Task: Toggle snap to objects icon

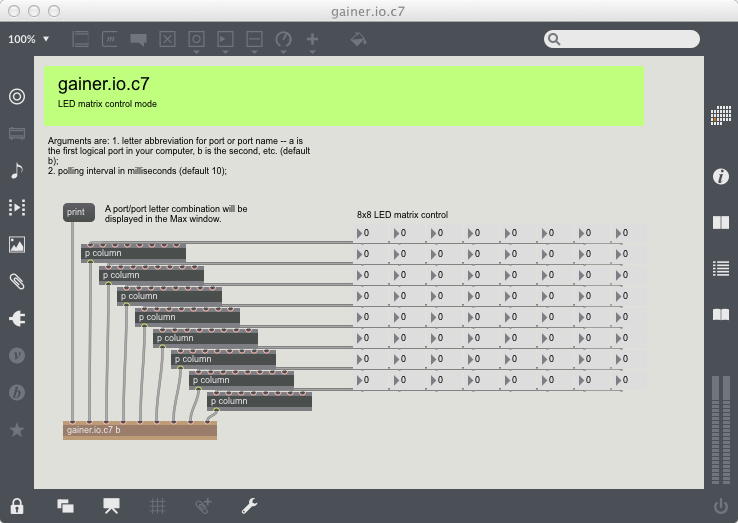Action: coord(203,507)
